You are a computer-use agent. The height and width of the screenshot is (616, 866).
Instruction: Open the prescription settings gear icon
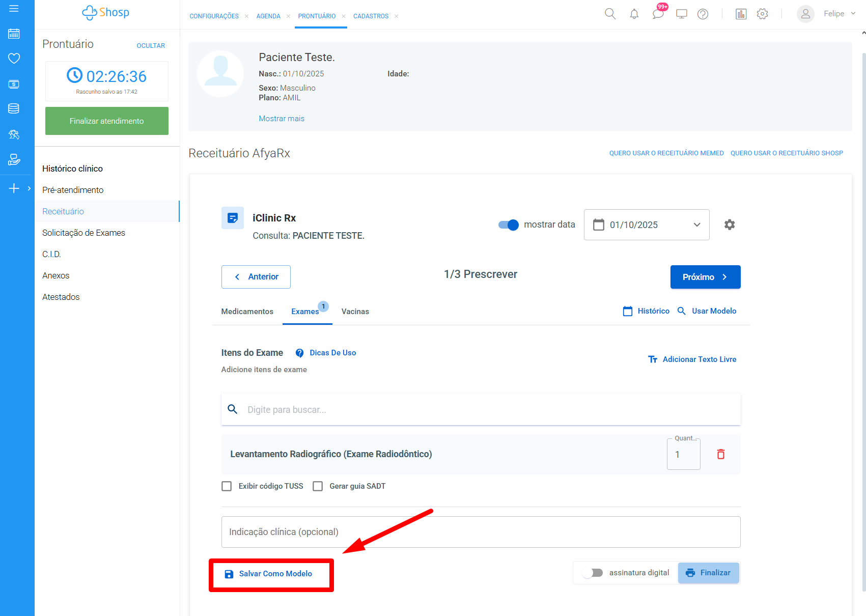[x=729, y=225]
